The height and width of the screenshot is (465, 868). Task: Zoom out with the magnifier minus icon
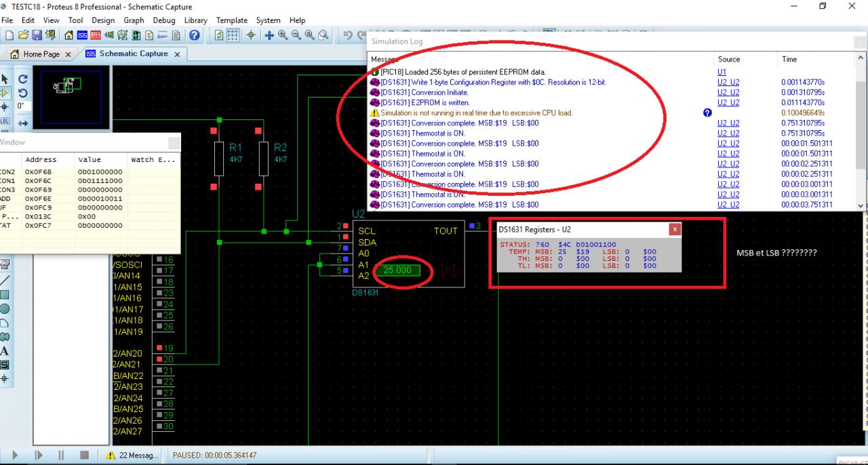click(x=296, y=35)
